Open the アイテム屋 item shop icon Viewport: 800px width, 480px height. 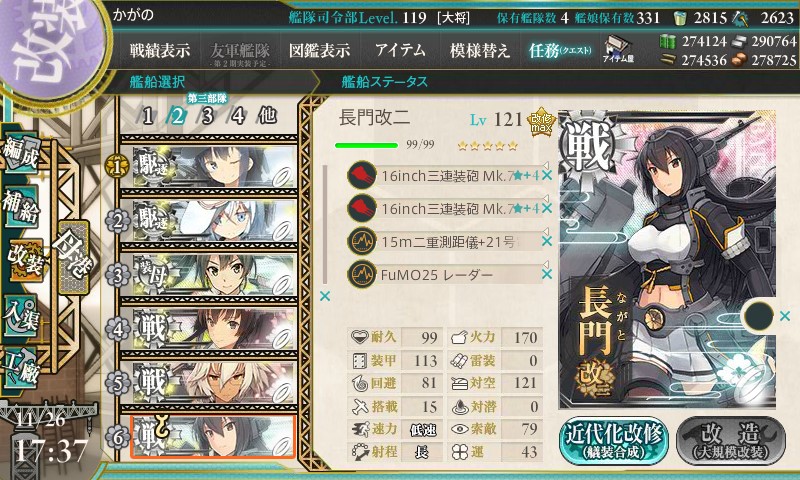(618, 50)
